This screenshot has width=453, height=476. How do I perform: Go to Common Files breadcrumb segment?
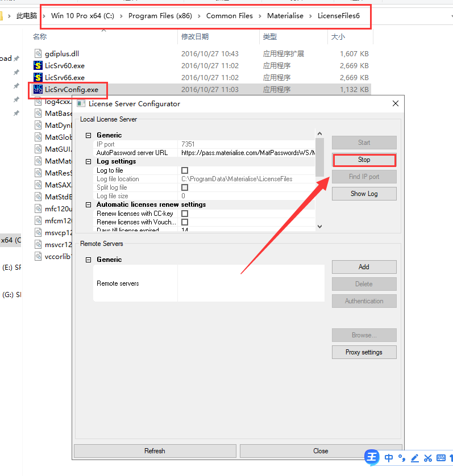coord(230,16)
